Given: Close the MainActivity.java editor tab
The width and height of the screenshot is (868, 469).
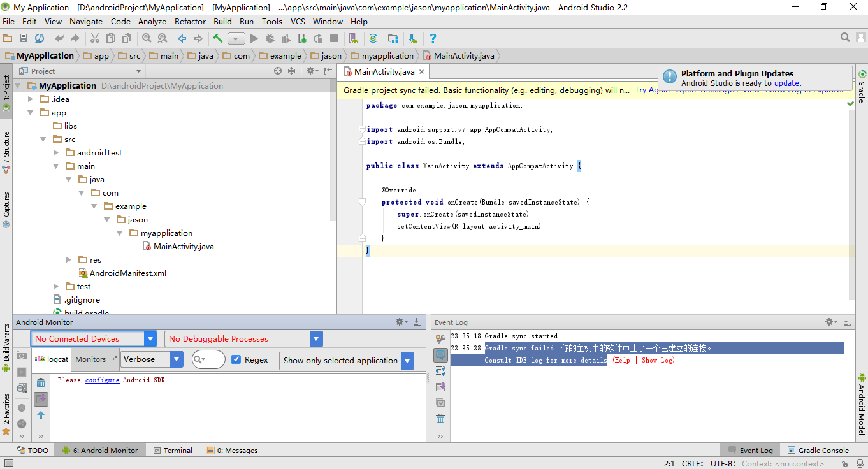Looking at the screenshot, I should point(422,72).
